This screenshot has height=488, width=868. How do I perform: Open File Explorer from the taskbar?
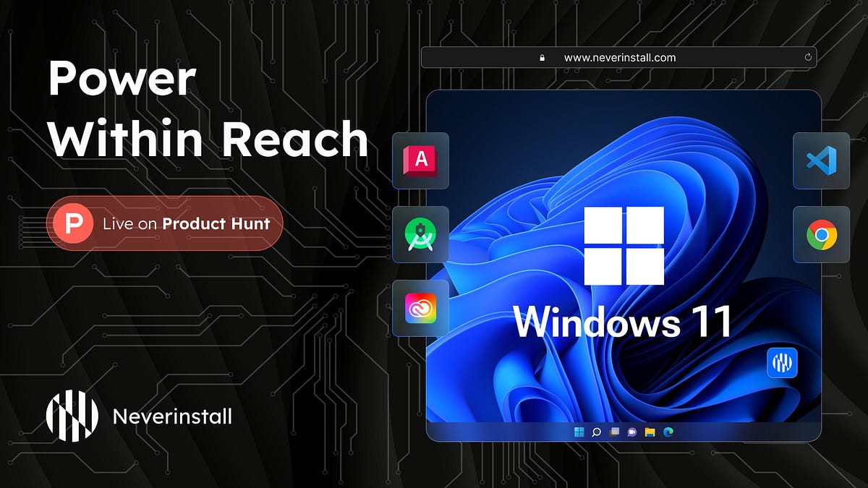[x=650, y=432]
